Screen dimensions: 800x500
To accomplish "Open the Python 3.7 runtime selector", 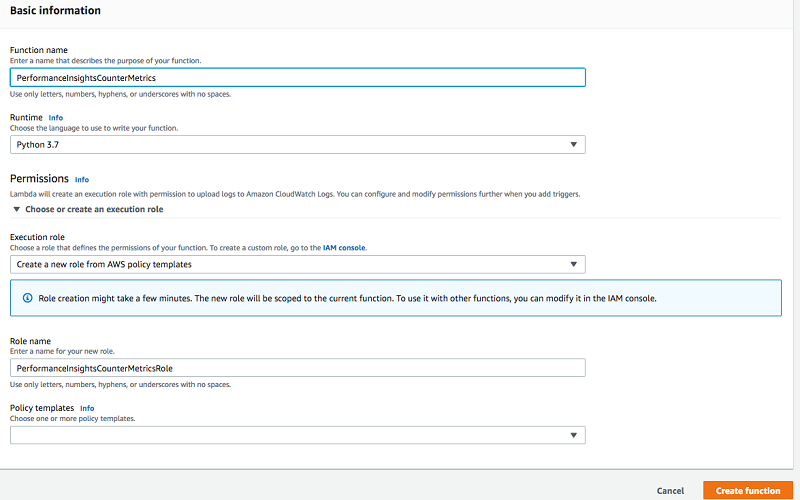I will pos(297,145).
